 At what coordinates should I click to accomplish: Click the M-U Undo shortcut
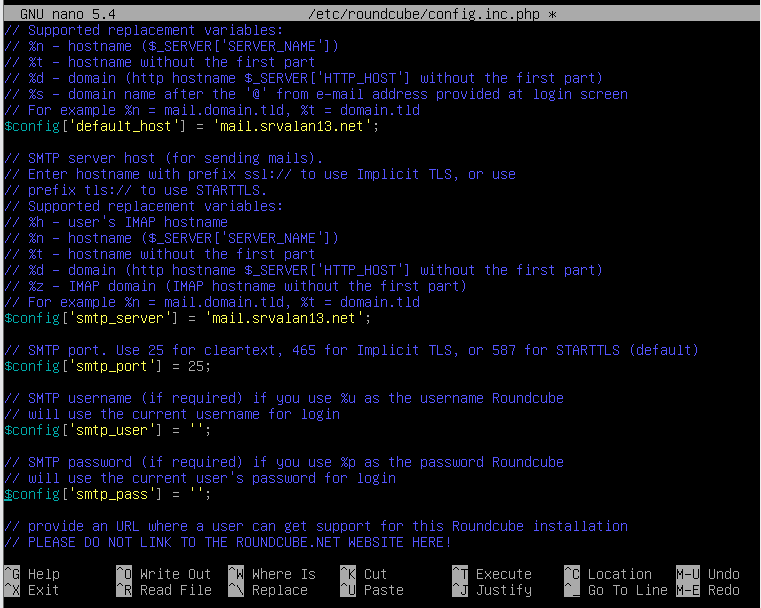[x=708, y=574]
